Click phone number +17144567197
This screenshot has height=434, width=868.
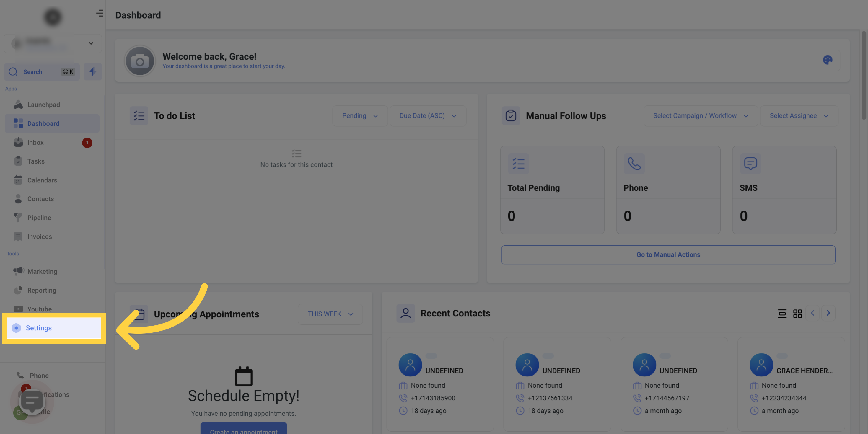[x=667, y=398]
